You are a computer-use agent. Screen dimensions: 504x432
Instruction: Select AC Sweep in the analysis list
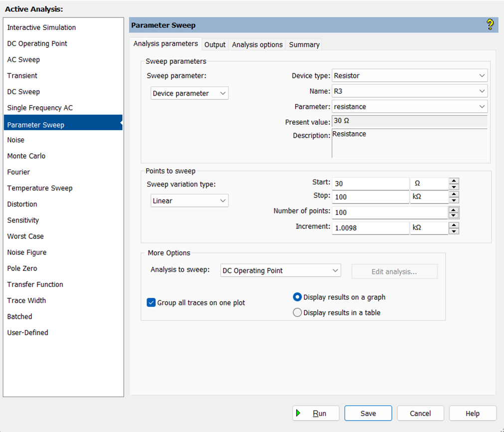(x=23, y=59)
